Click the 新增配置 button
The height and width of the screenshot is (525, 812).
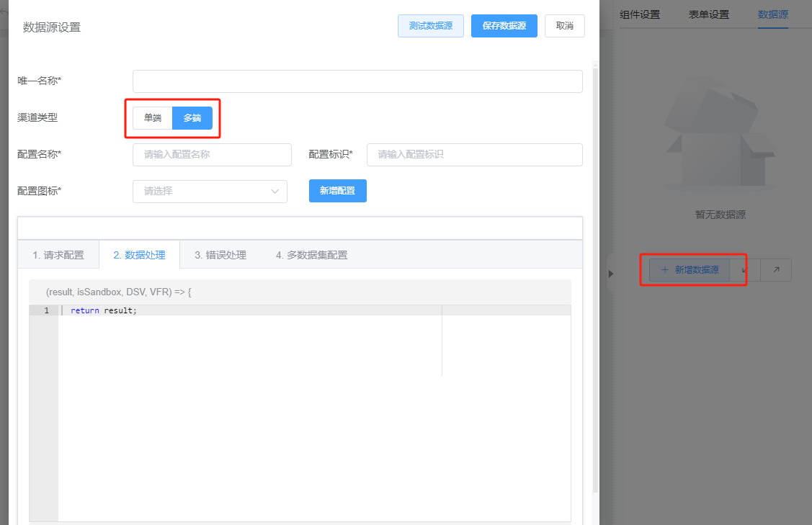337,191
